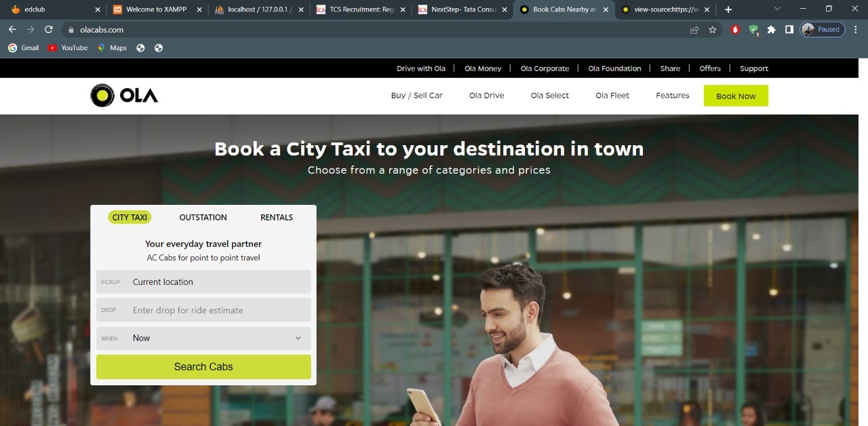Open Ola Drive menu item
This screenshot has width=868, height=426.
tap(486, 96)
